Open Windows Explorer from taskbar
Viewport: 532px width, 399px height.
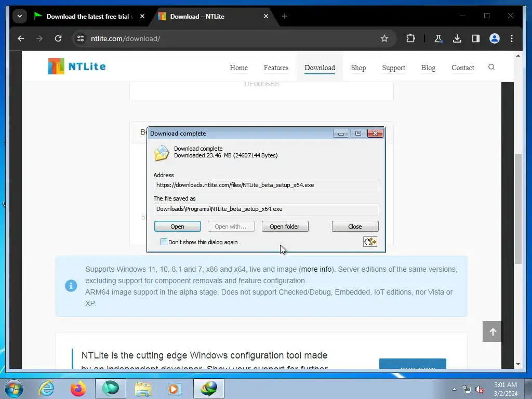pyautogui.click(x=143, y=389)
